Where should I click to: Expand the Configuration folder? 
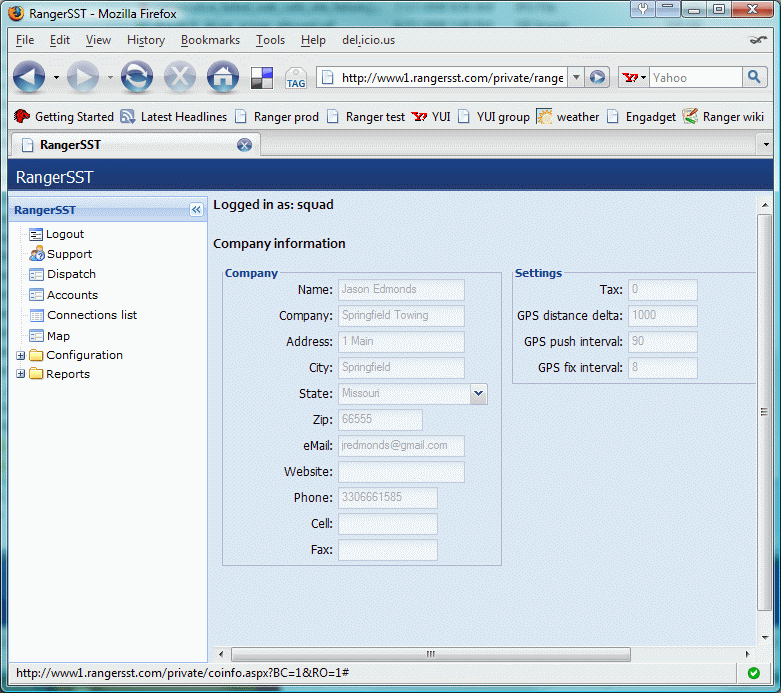21,355
